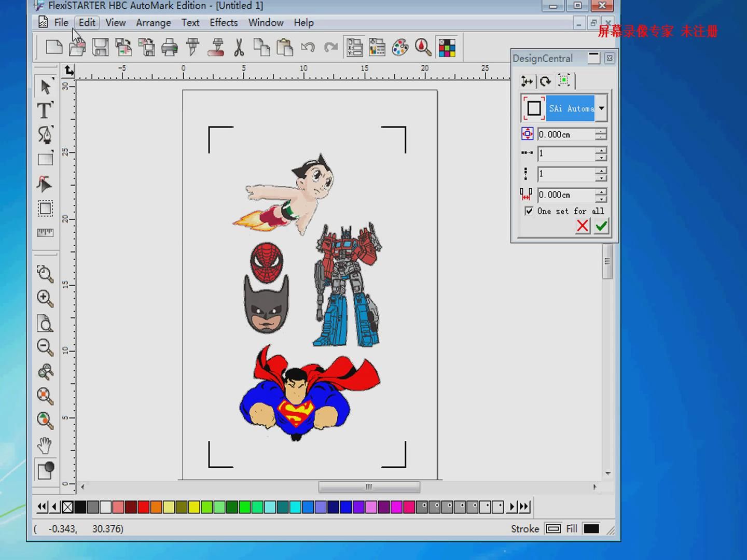This screenshot has height=560, width=747.
Task: Go to next palette colors arrow
Action: click(512, 507)
